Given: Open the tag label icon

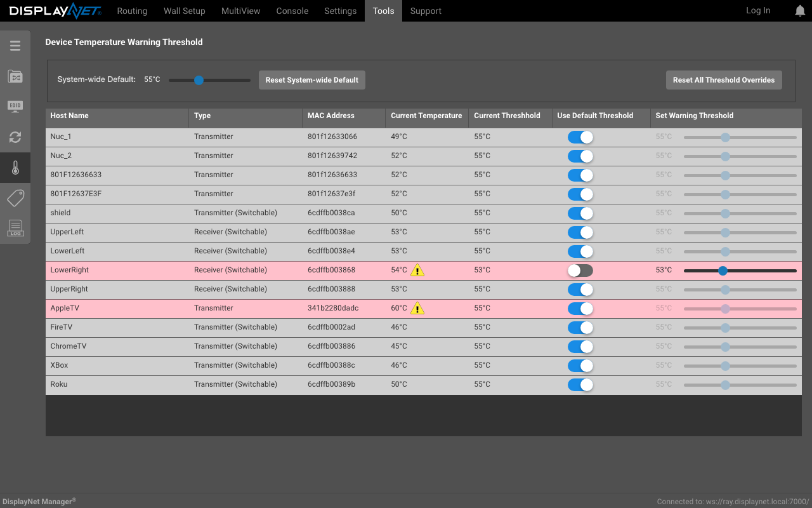Looking at the screenshot, I should tap(15, 198).
